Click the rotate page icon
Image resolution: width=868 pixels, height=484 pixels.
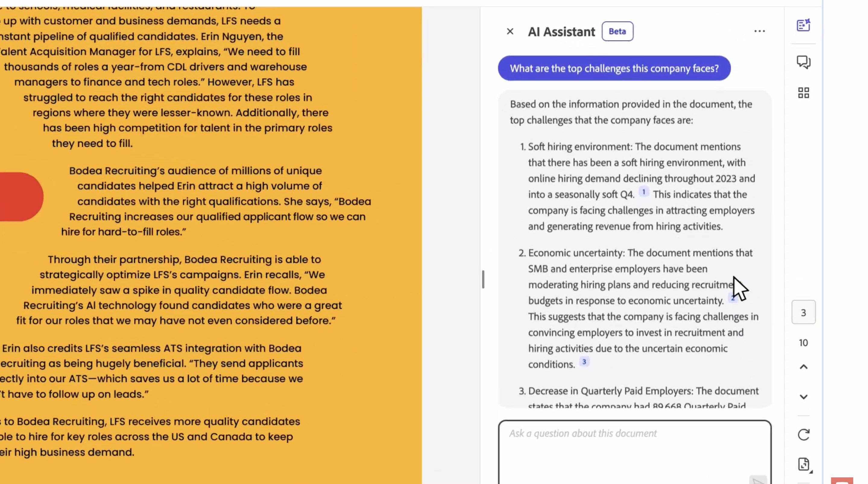[803, 435]
